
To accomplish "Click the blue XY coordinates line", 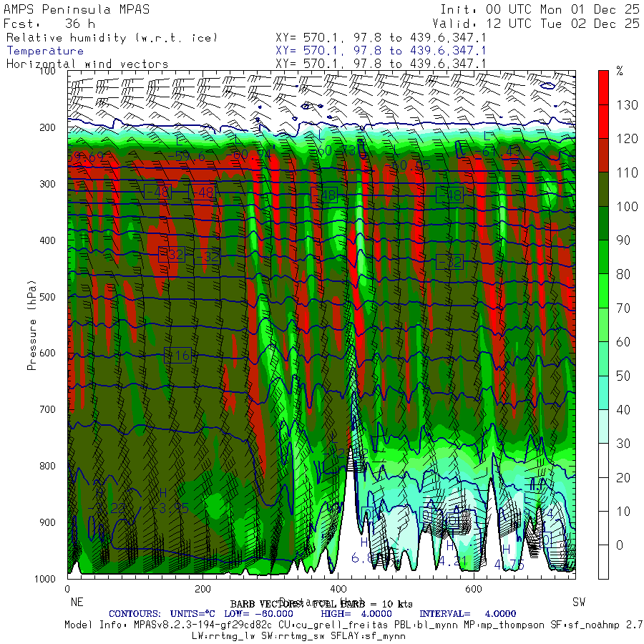I will point(381,51).
